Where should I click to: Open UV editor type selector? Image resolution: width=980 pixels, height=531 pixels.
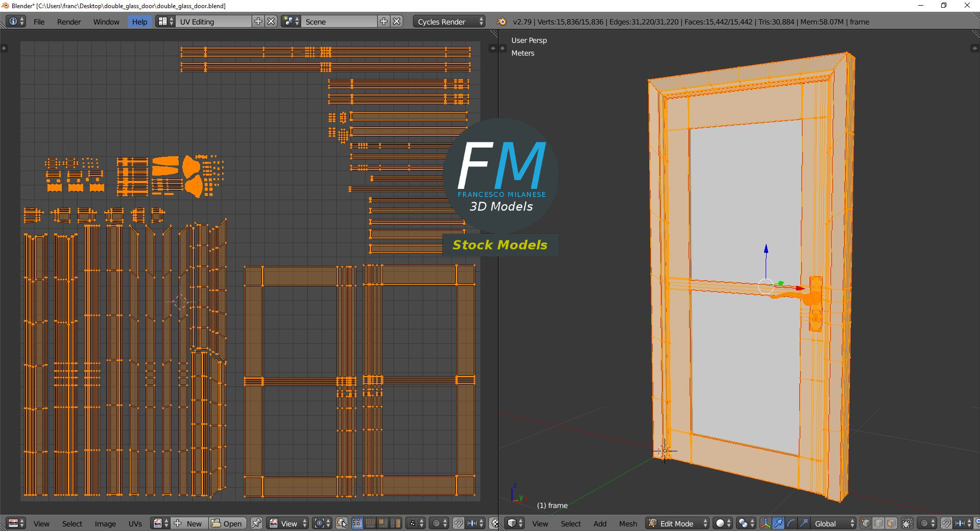(16, 523)
